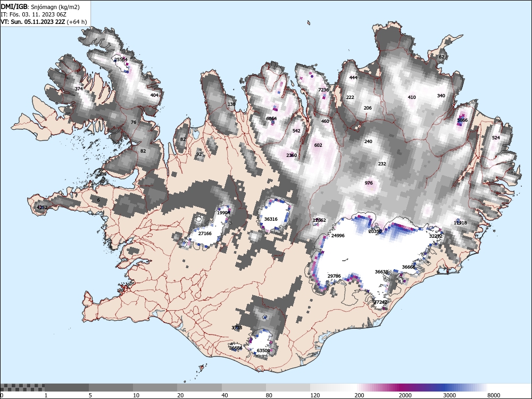Click the snow value 460 on the map

[325, 121]
